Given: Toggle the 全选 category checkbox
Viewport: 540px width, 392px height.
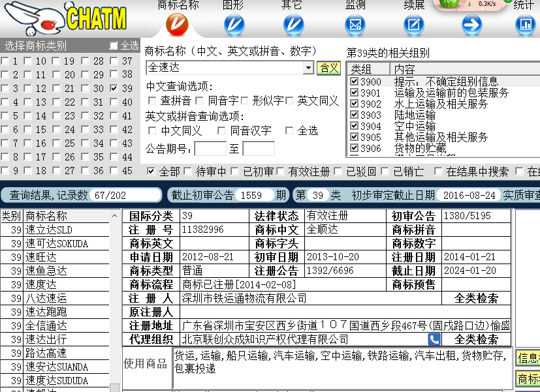Looking at the screenshot, I should (113, 46).
